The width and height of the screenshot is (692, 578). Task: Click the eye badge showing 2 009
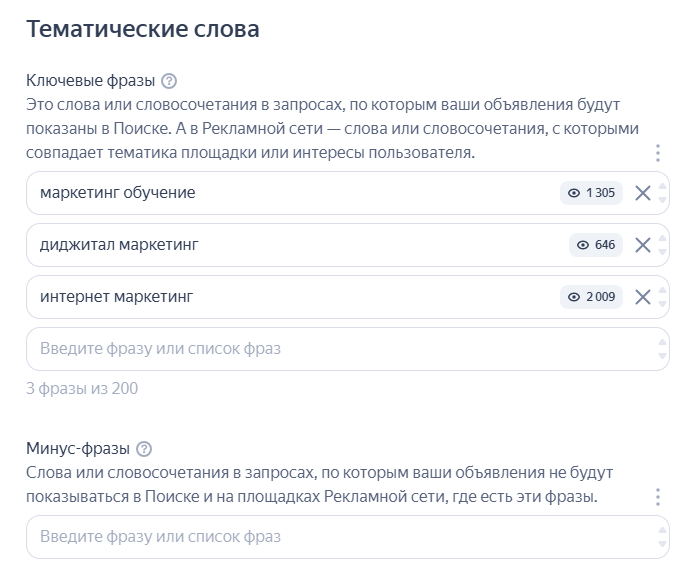[591, 297]
